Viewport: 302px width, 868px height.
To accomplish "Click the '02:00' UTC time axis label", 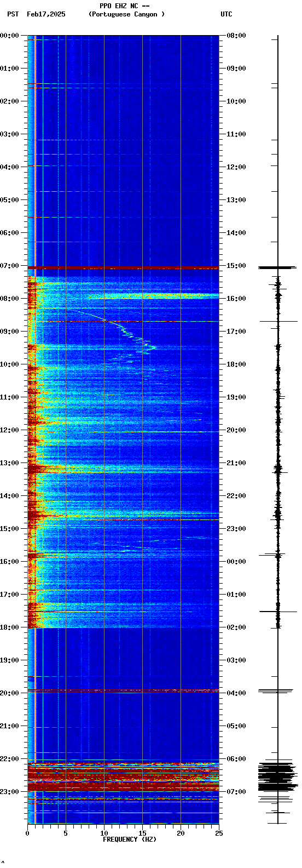I will click(x=236, y=627).
